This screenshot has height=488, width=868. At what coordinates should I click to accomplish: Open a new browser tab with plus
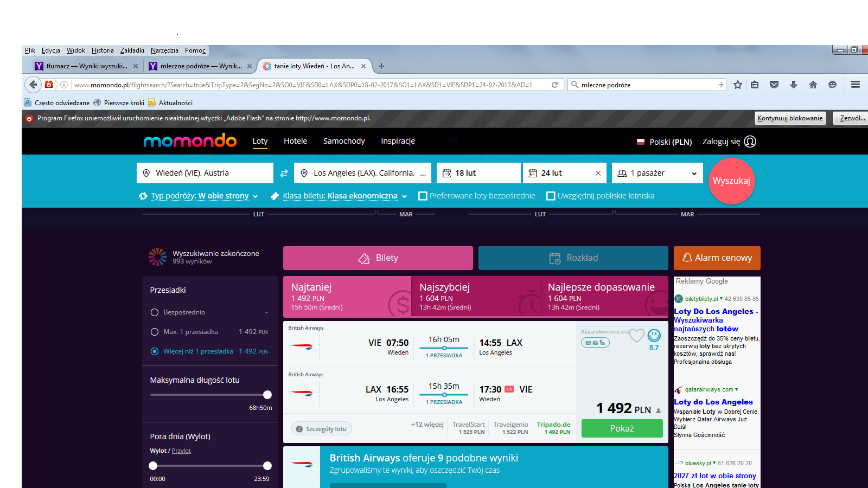click(x=381, y=66)
